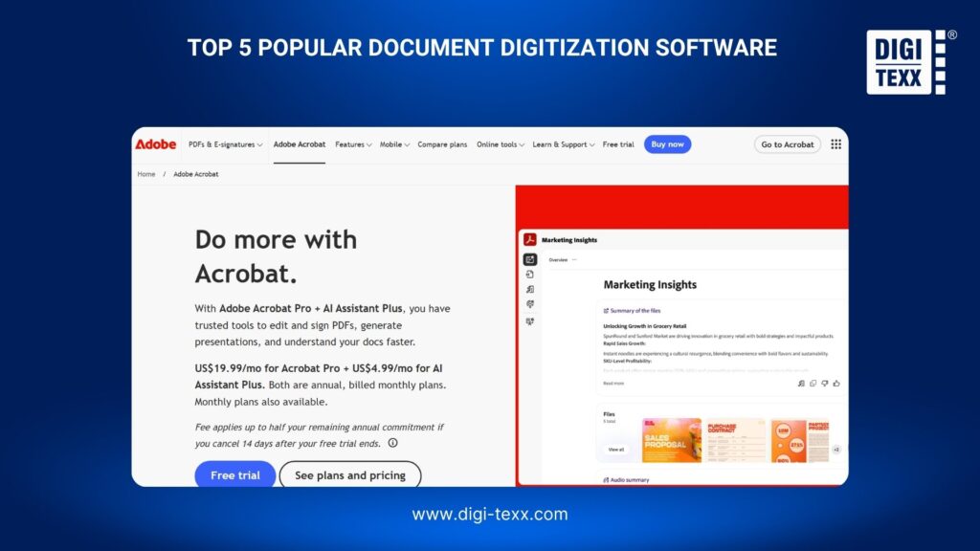Click the Buy now button
This screenshot has height=551, width=980.
(x=667, y=144)
